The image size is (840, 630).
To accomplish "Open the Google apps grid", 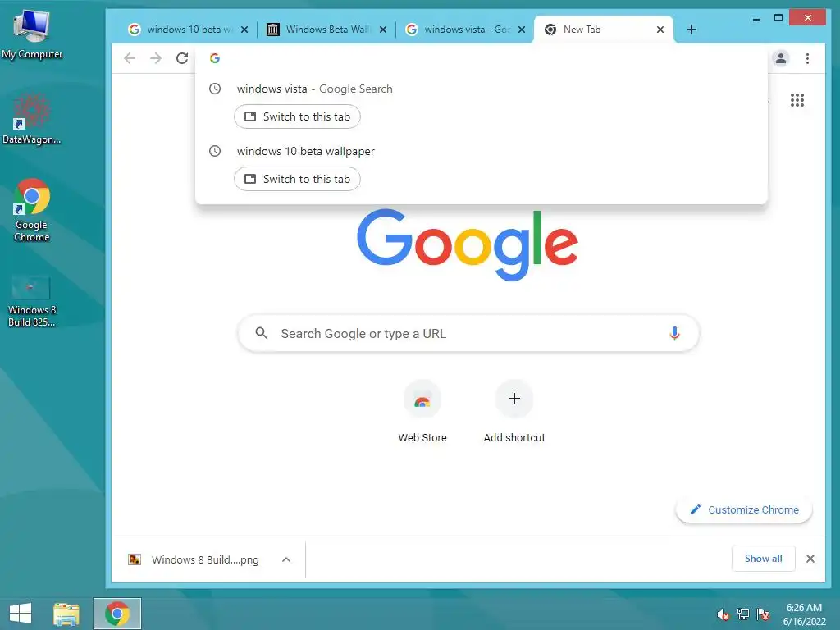I will click(797, 100).
